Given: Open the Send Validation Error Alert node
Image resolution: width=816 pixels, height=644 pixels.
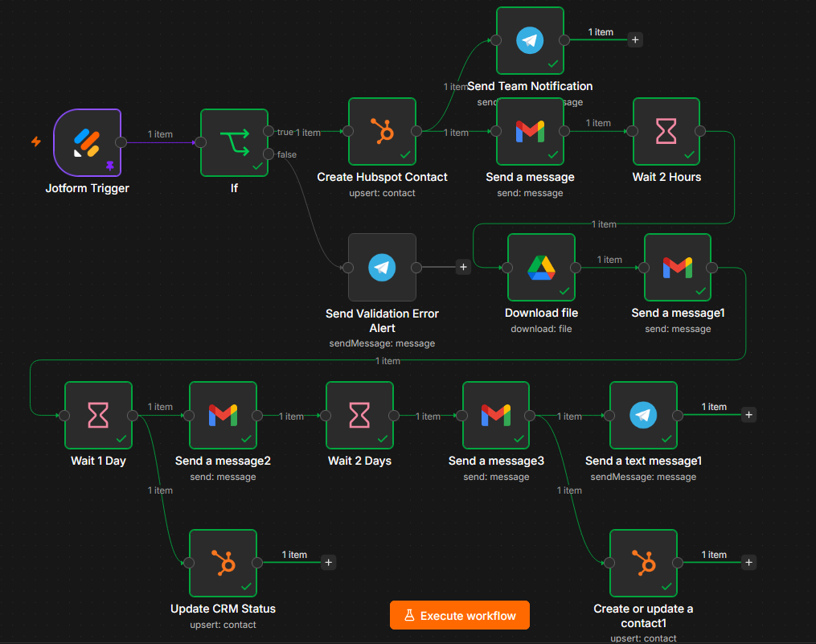Looking at the screenshot, I should (382, 267).
